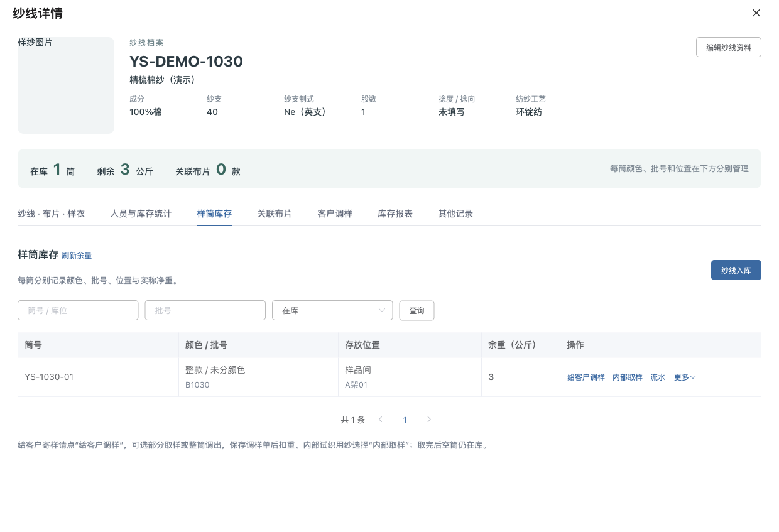Open the 人员与库存统计 tab
779x532 pixels.
141,214
